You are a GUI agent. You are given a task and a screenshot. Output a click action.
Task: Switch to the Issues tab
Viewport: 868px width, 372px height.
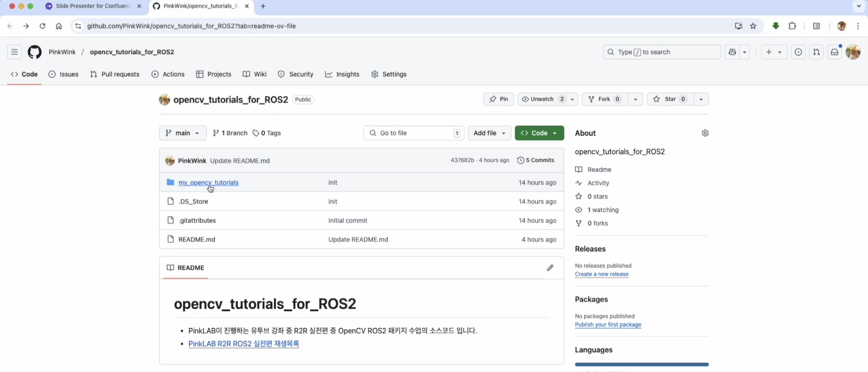tap(64, 74)
